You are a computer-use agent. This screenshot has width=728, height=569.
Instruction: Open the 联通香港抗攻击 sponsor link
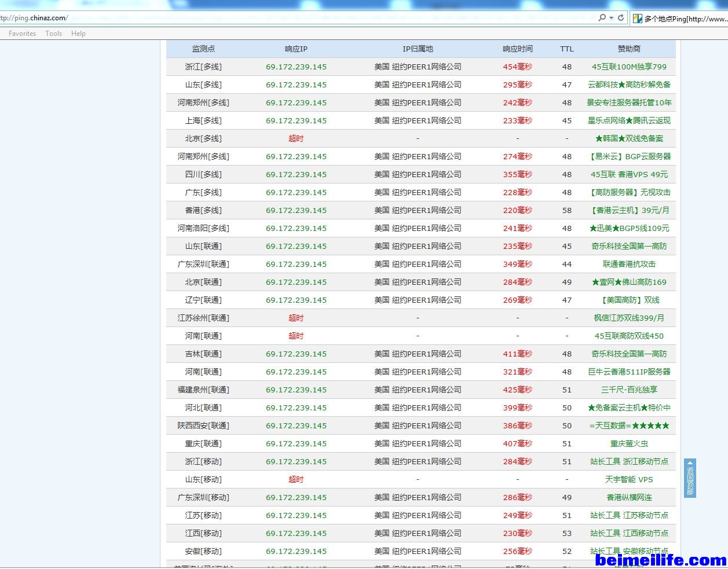pos(629,264)
